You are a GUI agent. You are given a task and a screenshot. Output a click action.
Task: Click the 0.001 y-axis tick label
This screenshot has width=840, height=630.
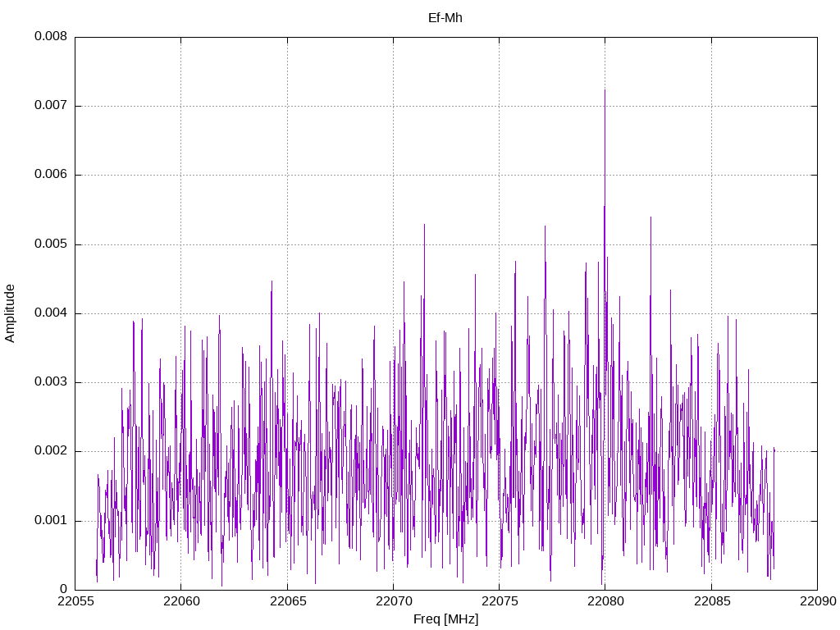[x=50, y=521]
